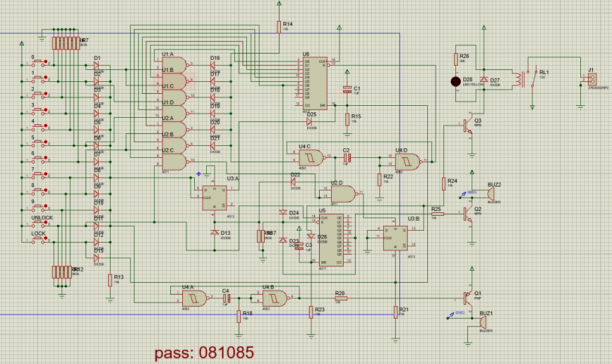Select the yellow LED D28
The width and height of the screenshot is (612, 364).
point(455,81)
